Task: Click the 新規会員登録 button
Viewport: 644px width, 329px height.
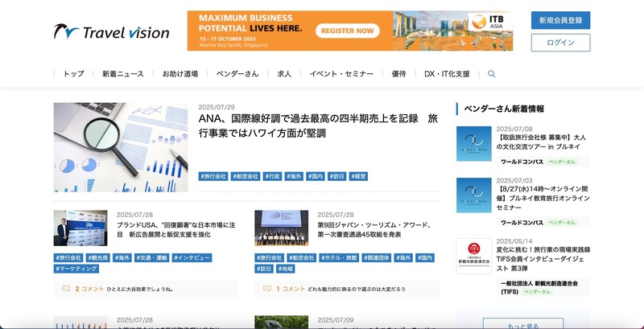Action: point(560,20)
